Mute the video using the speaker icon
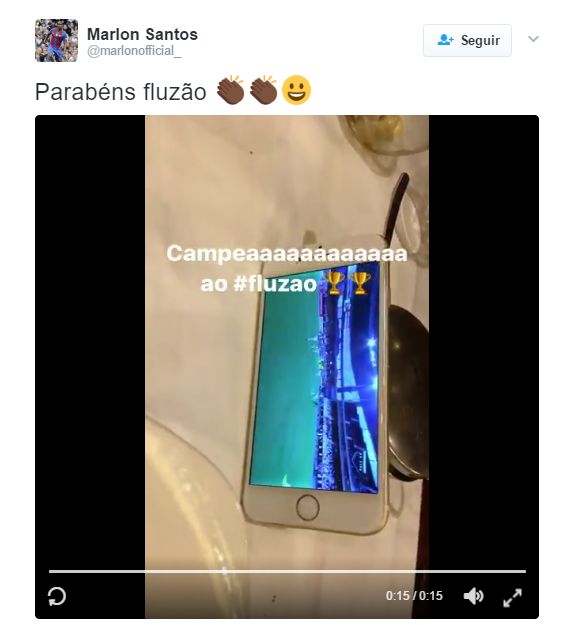Screen dimensions: 570x625 click(x=474, y=596)
